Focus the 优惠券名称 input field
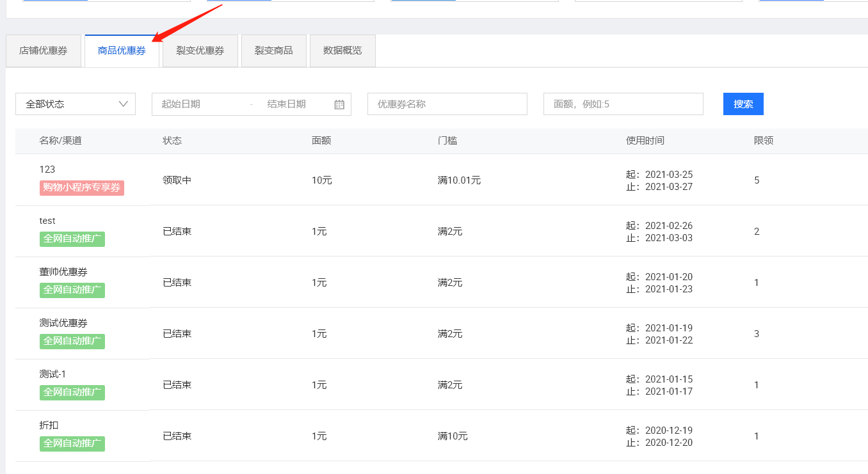Image resolution: width=868 pixels, height=474 pixels. (x=447, y=104)
